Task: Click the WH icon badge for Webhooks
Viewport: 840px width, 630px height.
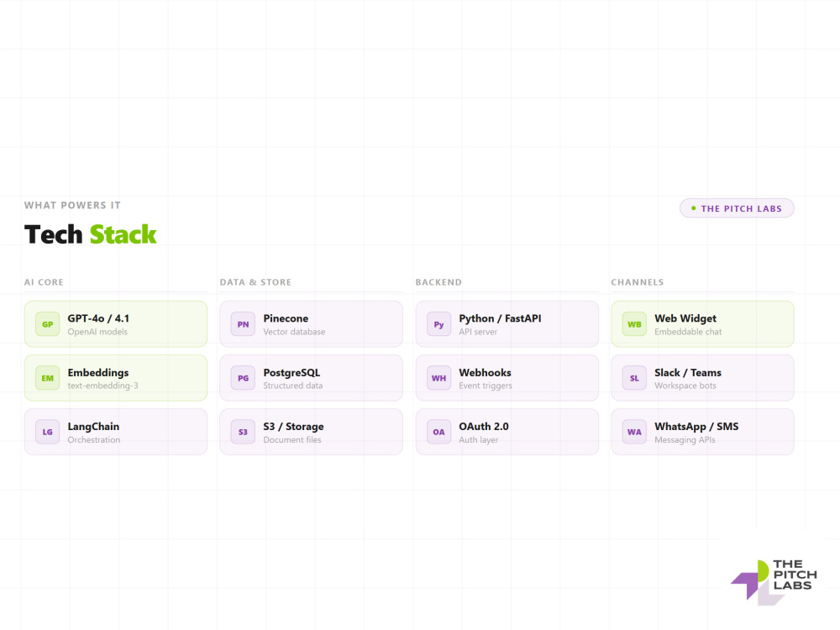Action: coord(438,378)
